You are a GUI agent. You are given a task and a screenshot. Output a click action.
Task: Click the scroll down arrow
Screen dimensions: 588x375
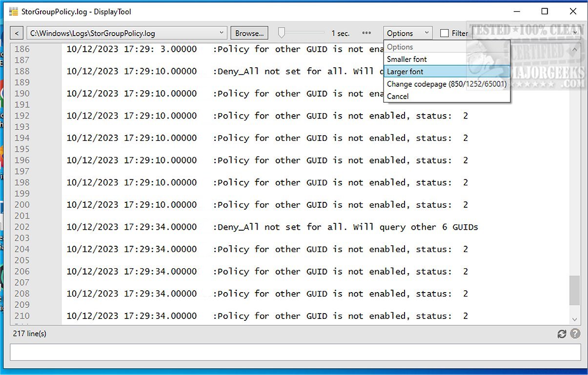(574, 319)
